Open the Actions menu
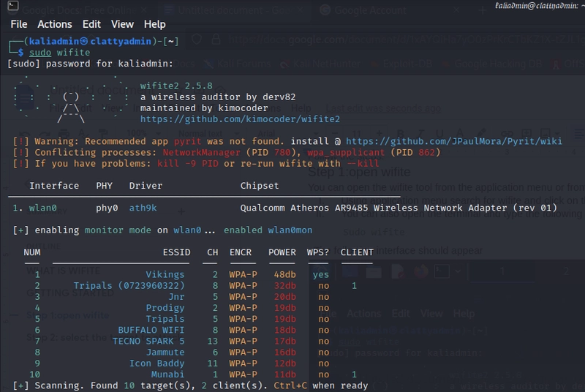 click(55, 24)
